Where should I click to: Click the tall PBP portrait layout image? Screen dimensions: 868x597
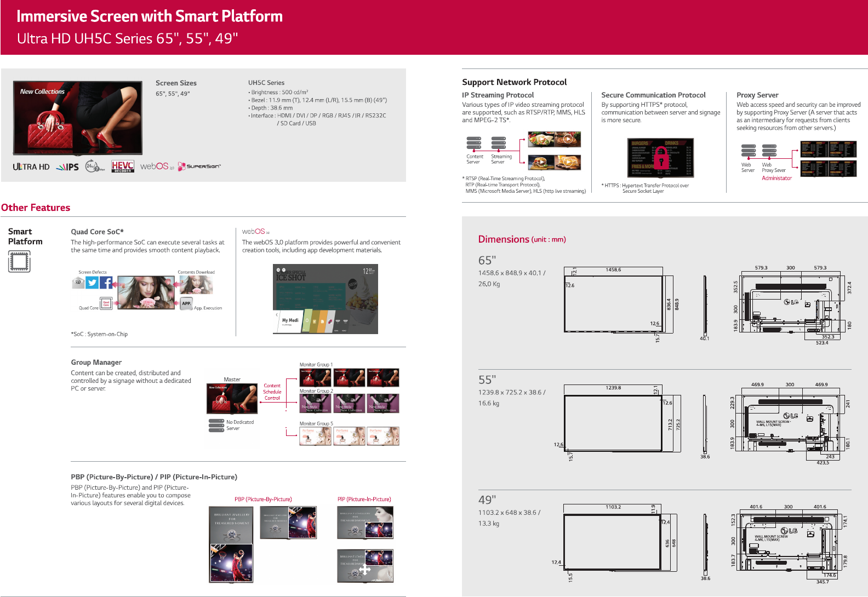tap(232, 544)
